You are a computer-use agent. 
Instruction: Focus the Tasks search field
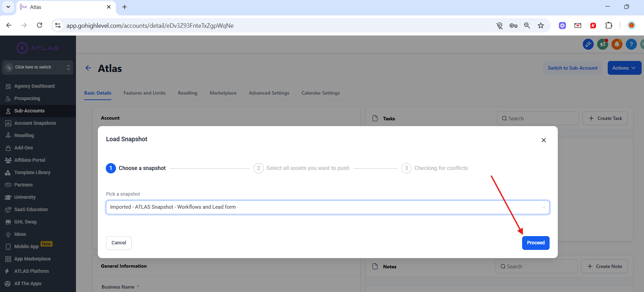[538, 118]
